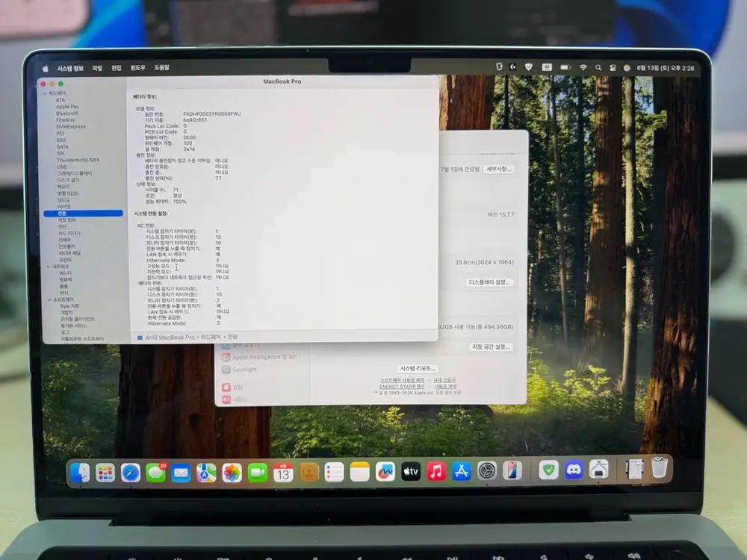Viewport: 747px width, 560px height.
Task: Open Control Center in menu bar
Action: [613, 68]
